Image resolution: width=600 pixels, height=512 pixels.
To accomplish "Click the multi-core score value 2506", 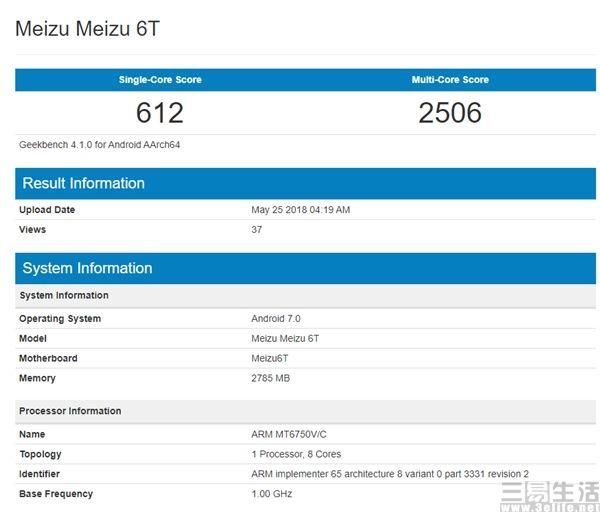I will 450,113.
